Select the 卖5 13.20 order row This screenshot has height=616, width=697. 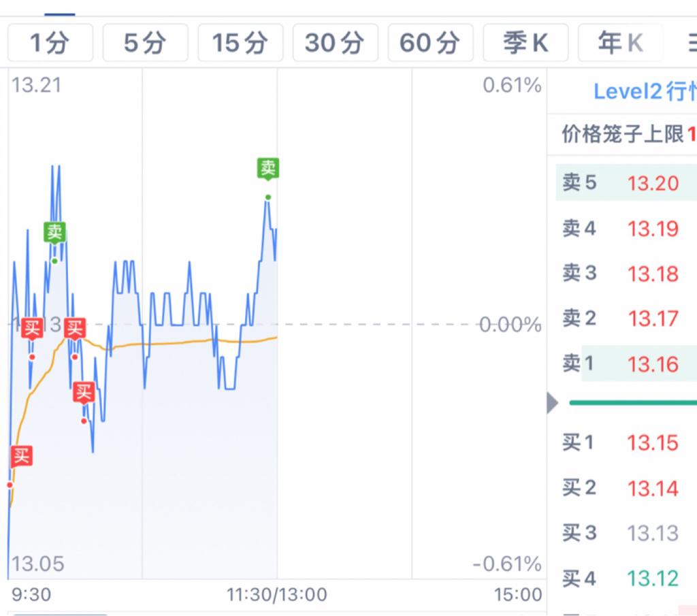tap(626, 182)
